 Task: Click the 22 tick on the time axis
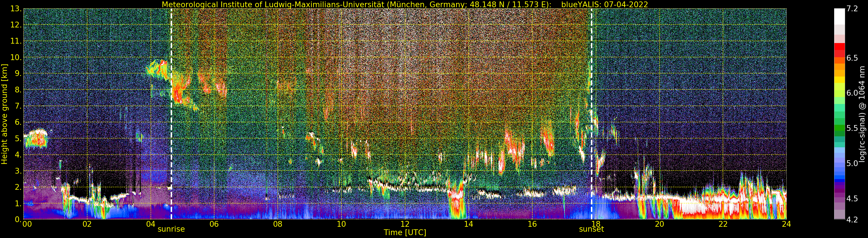[723, 224]
